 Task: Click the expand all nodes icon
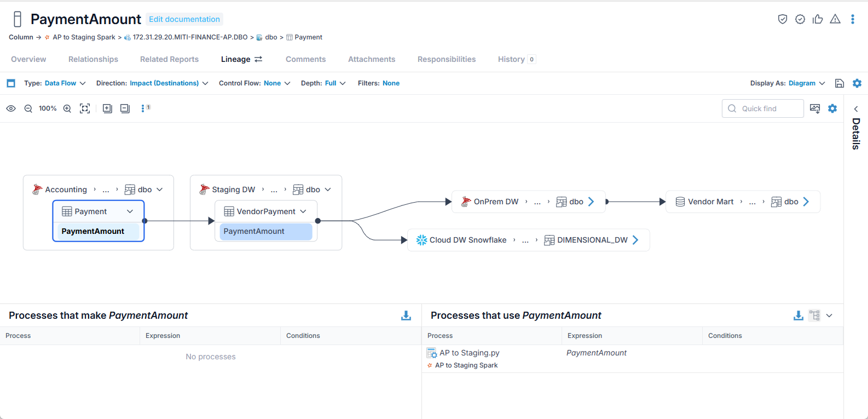(108, 108)
